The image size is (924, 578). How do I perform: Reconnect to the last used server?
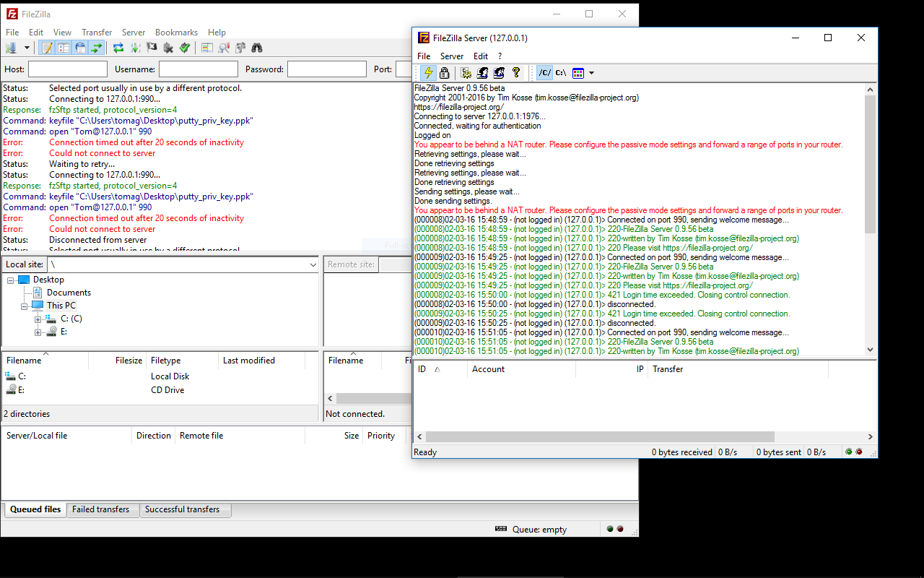pos(185,48)
